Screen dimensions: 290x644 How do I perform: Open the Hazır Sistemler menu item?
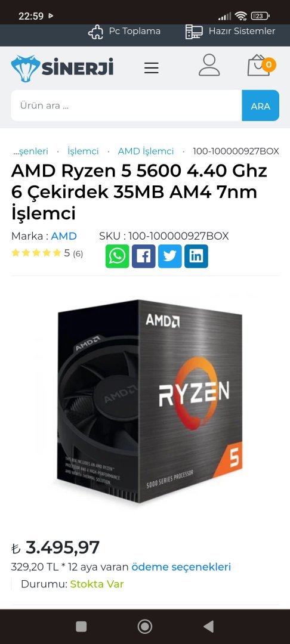point(230,31)
